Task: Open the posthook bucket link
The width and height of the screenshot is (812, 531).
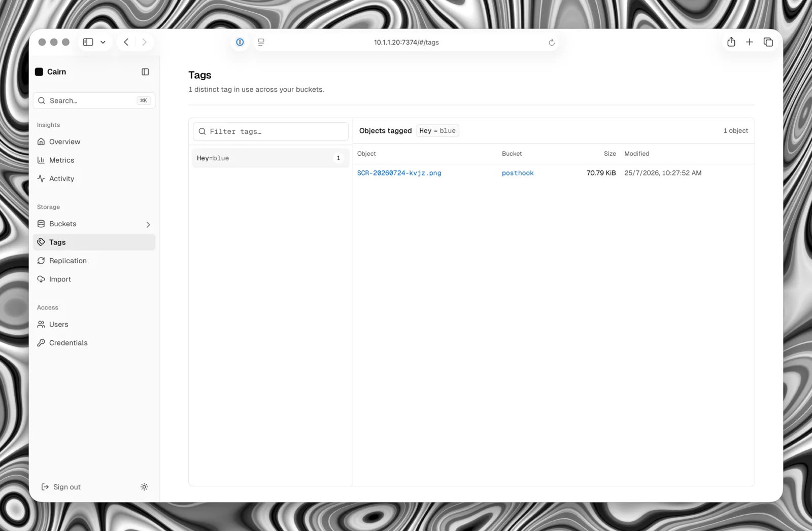Action: click(x=518, y=173)
